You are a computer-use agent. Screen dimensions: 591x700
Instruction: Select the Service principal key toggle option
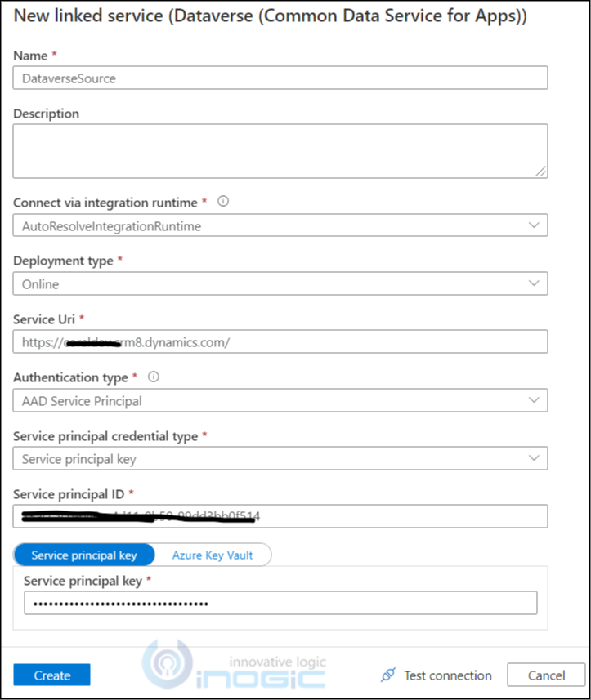click(84, 555)
